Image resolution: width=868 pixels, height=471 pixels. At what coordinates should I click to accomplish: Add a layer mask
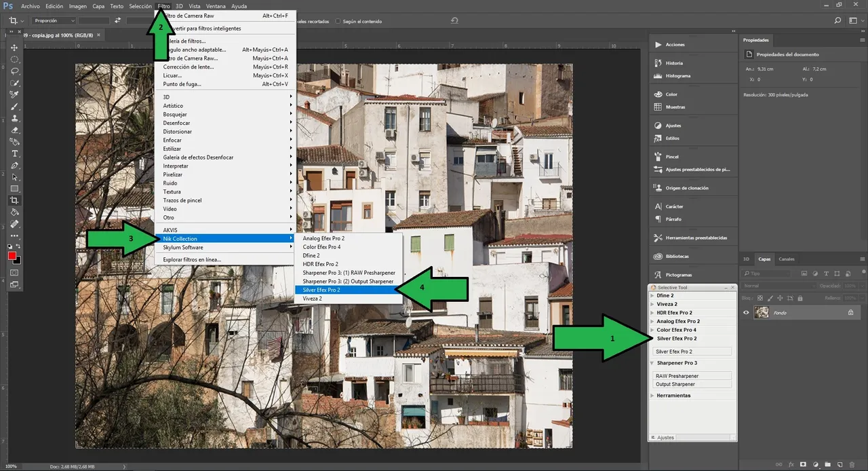[803, 465]
